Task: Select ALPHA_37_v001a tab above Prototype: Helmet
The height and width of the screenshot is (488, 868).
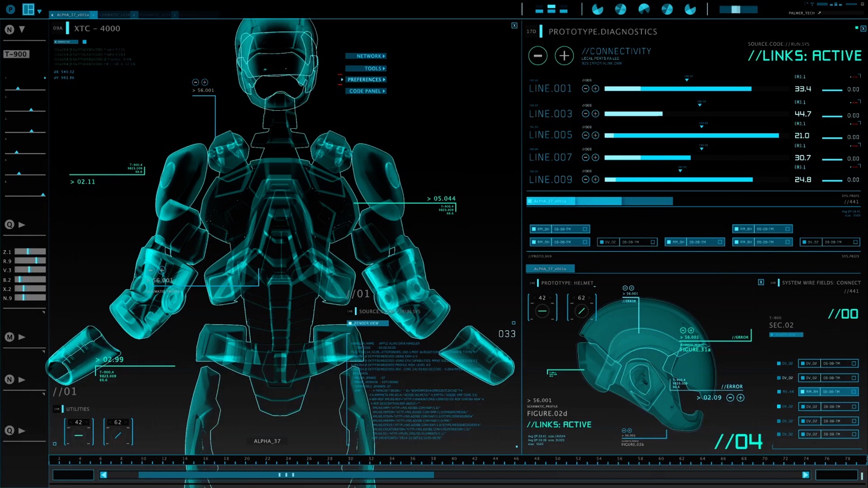Action: 550,269
